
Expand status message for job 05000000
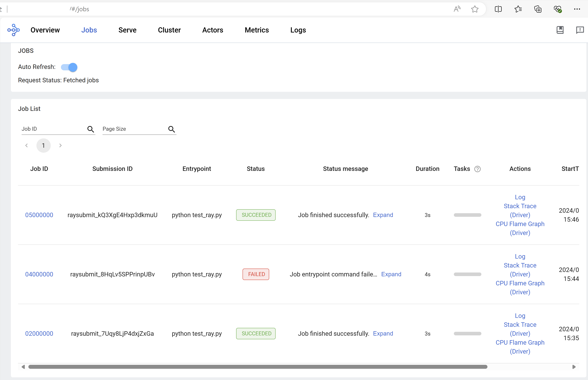[383, 215]
